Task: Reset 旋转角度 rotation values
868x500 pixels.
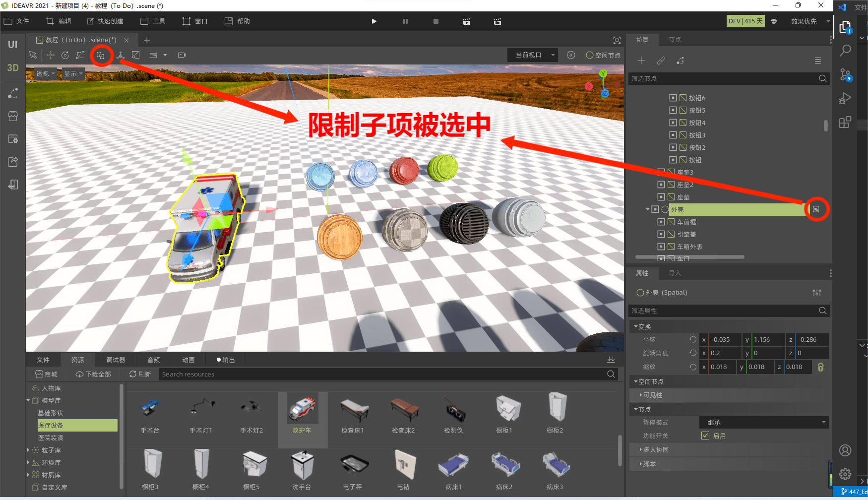Action: [x=693, y=353]
